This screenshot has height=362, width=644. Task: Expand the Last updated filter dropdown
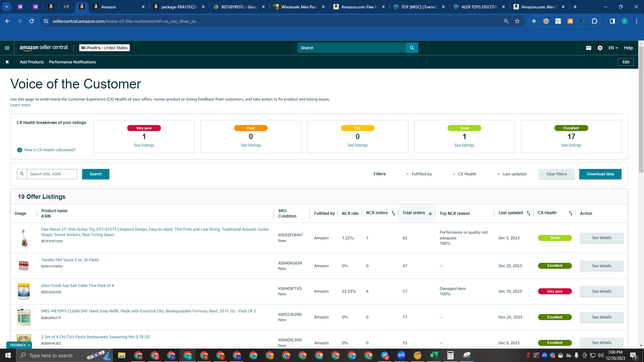pos(512,174)
